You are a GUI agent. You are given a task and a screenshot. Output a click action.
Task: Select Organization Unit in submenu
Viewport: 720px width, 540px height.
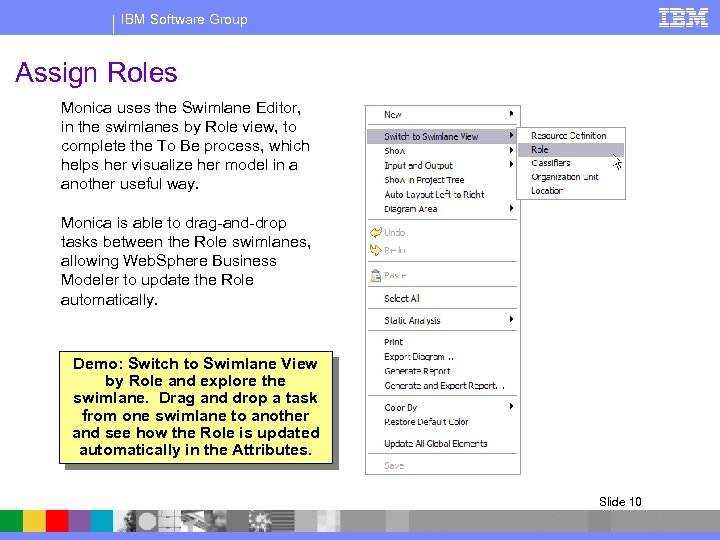[x=571, y=177]
